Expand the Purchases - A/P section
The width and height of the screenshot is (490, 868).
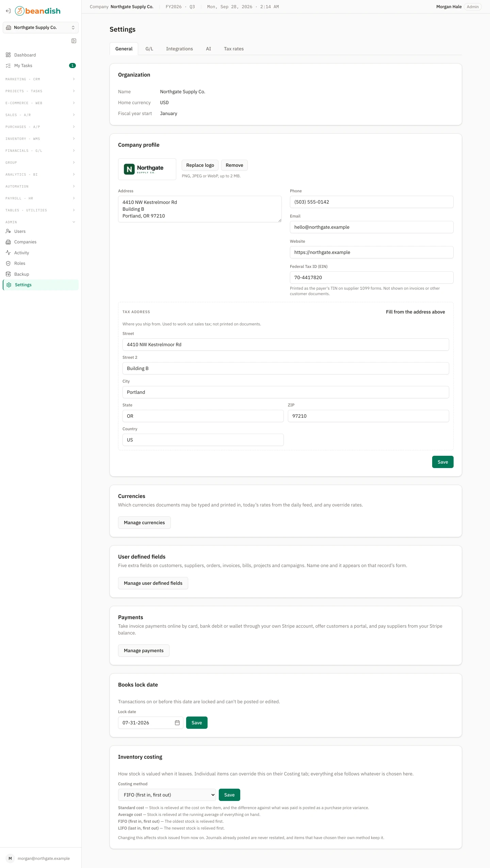[40, 127]
